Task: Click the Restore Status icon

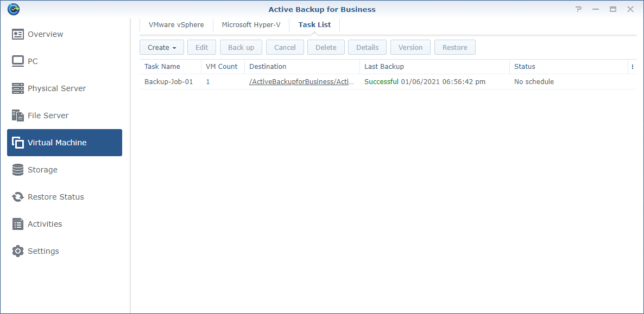Action: [x=18, y=197]
